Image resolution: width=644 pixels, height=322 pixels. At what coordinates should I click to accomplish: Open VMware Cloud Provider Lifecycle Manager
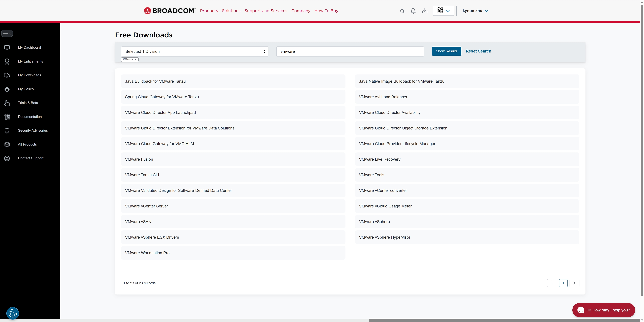point(467,144)
